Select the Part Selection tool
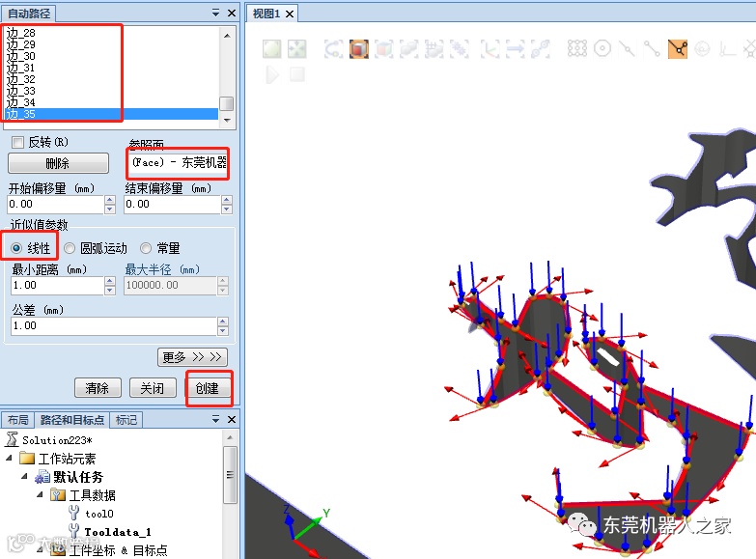 pyautogui.click(x=408, y=48)
